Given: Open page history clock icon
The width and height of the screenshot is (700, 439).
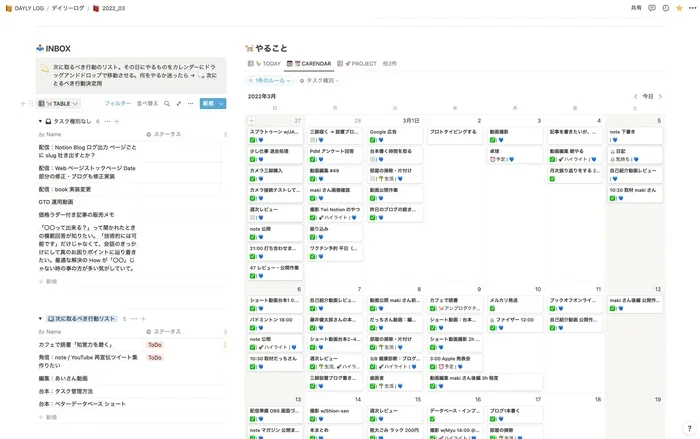Looking at the screenshot, I should 666,8.
